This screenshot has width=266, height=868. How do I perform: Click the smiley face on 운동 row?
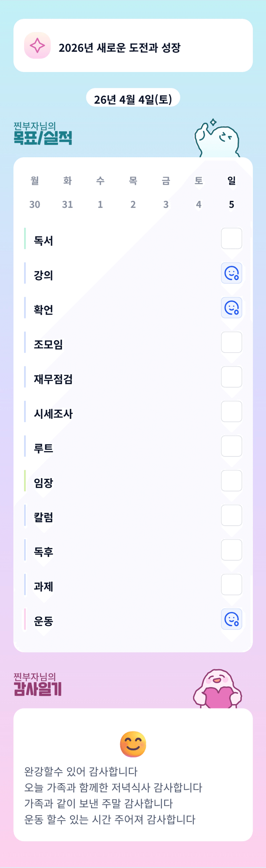click(x=231, y=619)
